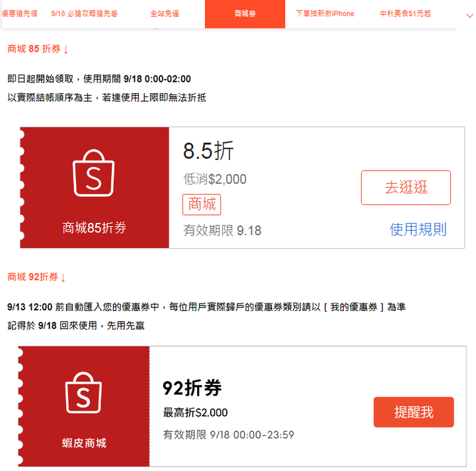476x471 pixels.
Task: Click the 92折券 coupon title
Action: tap(192, 388)
